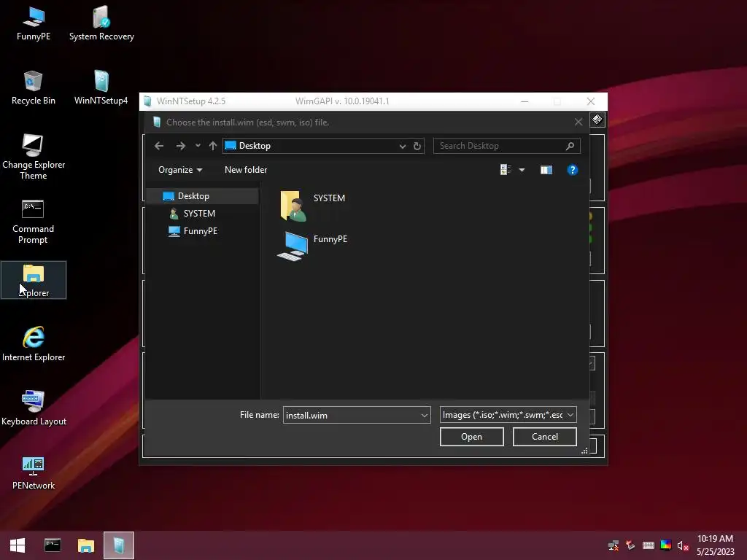Go up one folder level
Screen dimensions: 747x560
coord(213,146)
